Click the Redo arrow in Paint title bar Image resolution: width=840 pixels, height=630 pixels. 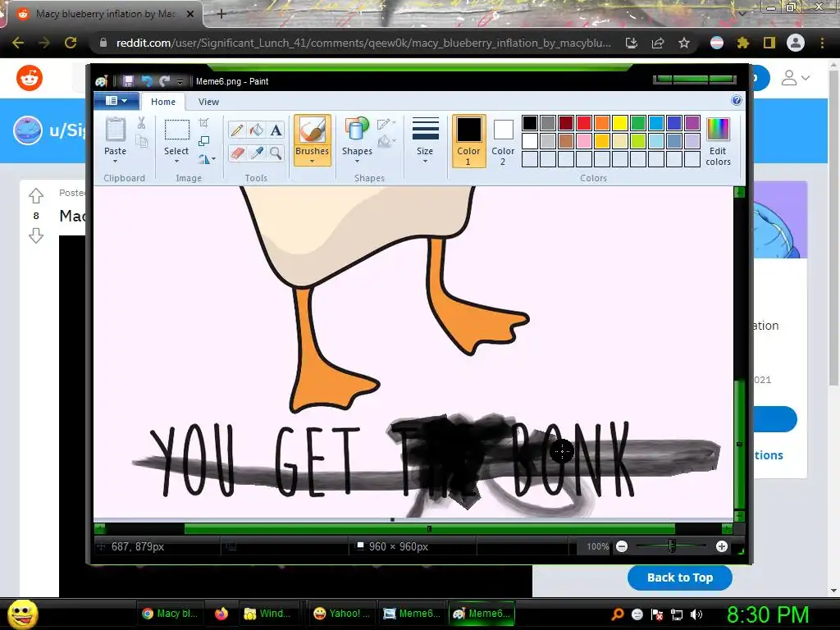point(164,81)
